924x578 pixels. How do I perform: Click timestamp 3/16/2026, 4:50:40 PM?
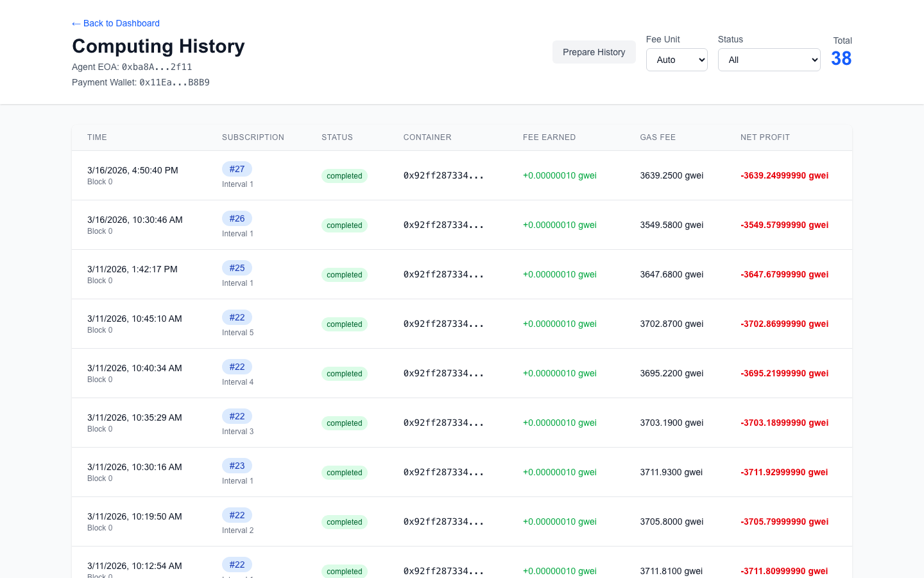point(133,170)
